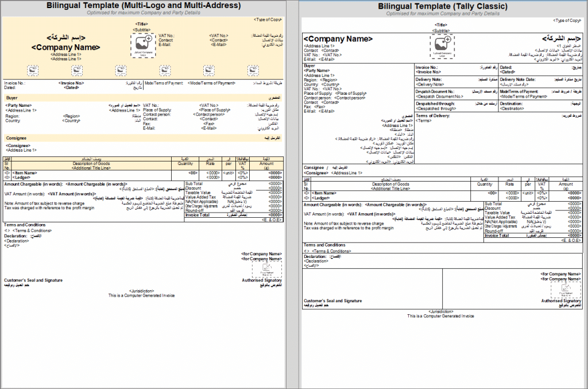The height and width of the screenshot is (389, 588).
Task: Click the Quantity column header in Tally Classic template
Action: click(485, 184)
